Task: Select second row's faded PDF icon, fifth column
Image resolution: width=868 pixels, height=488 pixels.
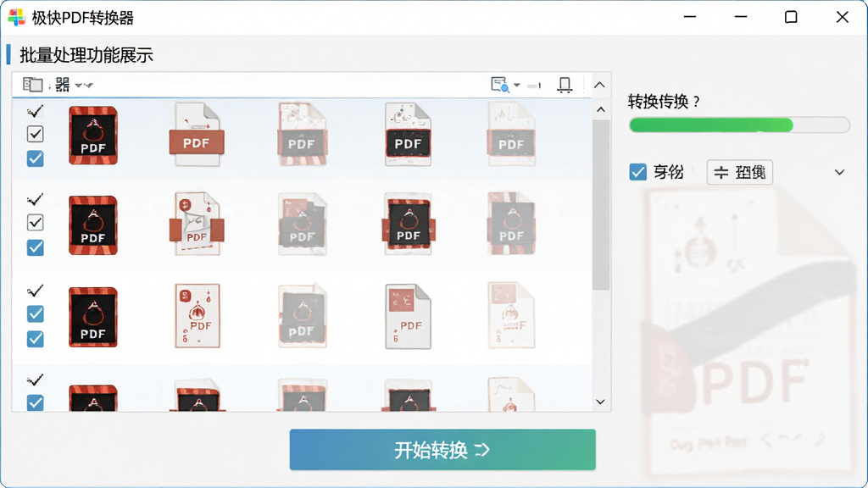Action: click(511, 224)
